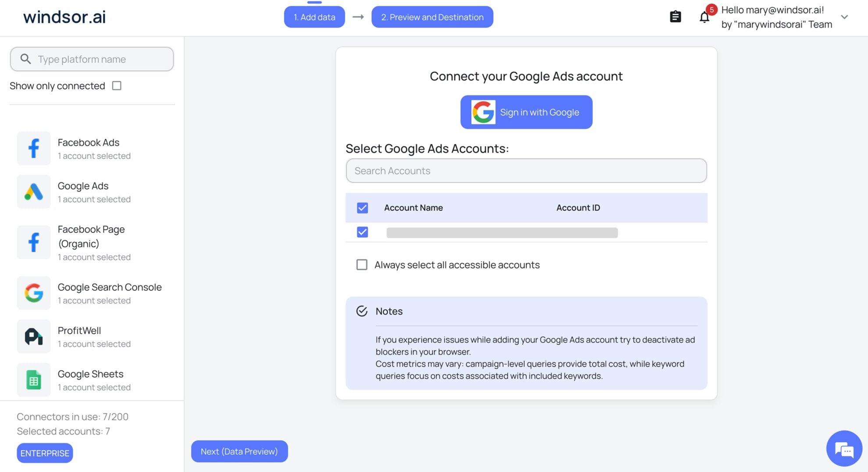Uncheck the Account Name header checkbox
Screen dimensions: 868x472
(x=362, y=207)
